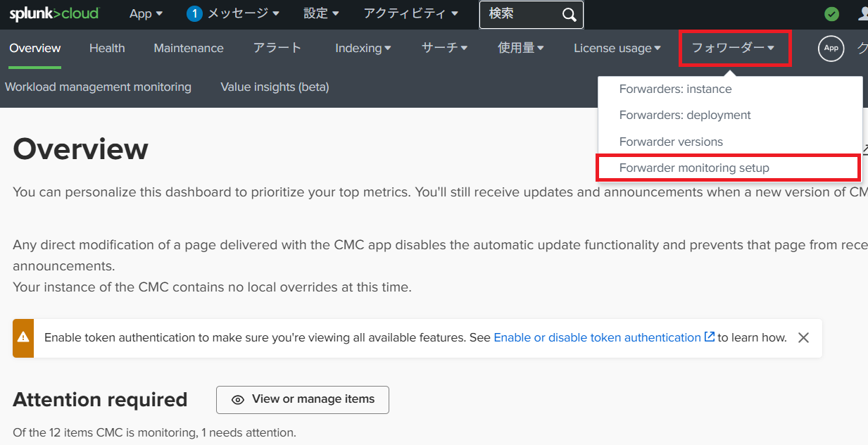868x445 pixels.
Task: Open the アクティビティ dropdown
Action: 410,14
